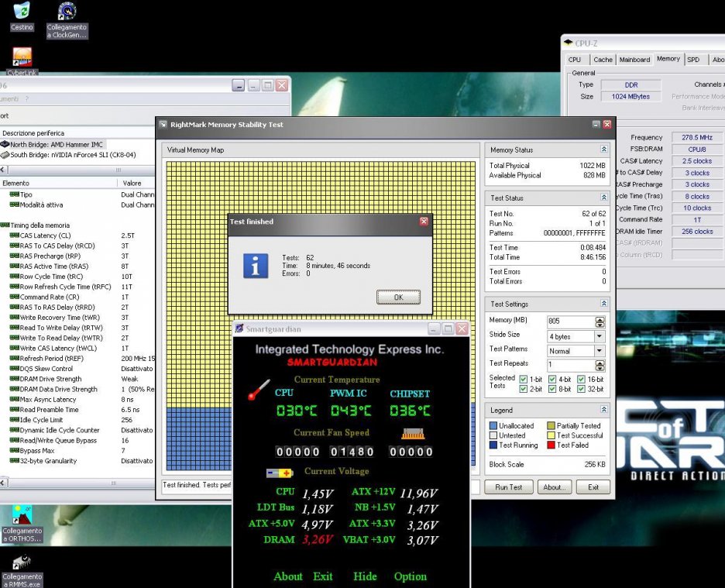The width and height of the screenshot is (725, 588).
Task: Click the battery icon beside Current Voltage
Action: click(280, 473)
